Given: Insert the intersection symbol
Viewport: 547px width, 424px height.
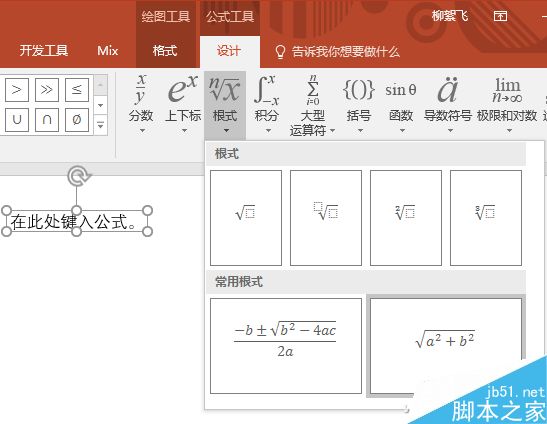Looking at the screenshot, I should 47,120.
